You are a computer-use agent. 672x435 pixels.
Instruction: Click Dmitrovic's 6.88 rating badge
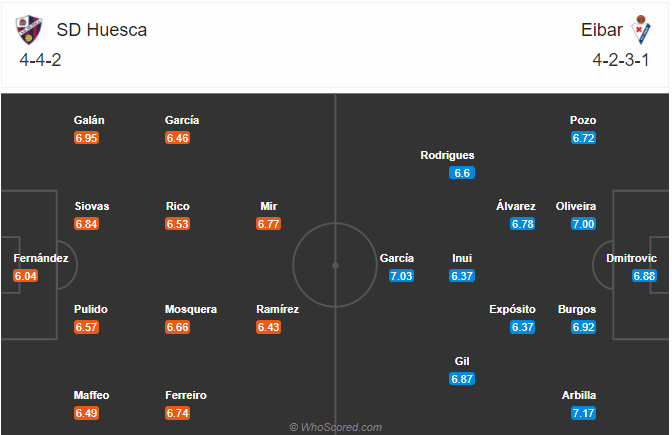pyautogui.click(x=644, y=276)
